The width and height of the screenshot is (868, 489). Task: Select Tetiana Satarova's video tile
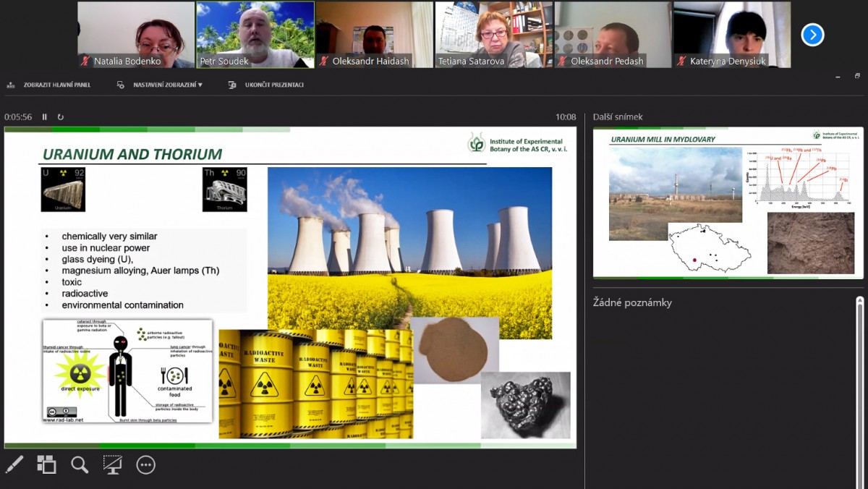(x=493, y=34)
